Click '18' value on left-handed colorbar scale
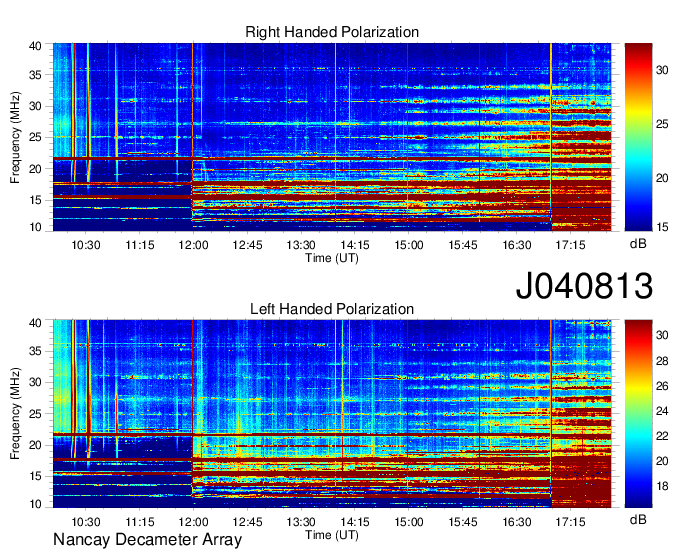This screenshot has width=680, height=552. 662,486
